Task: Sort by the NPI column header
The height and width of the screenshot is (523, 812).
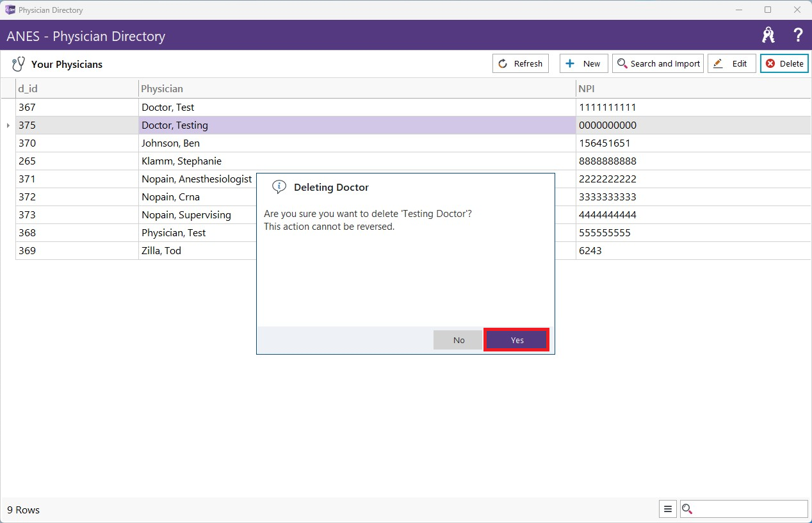Action: [x=694, y=88]
